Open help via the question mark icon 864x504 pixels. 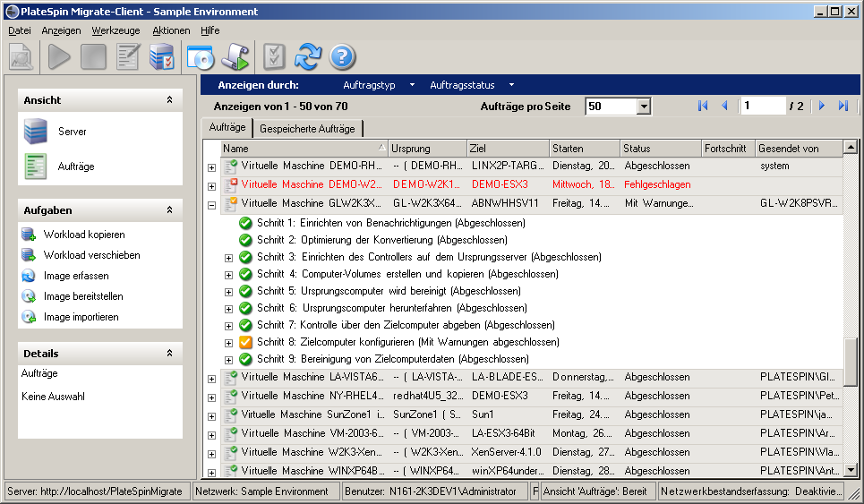(x=343, y=57)
